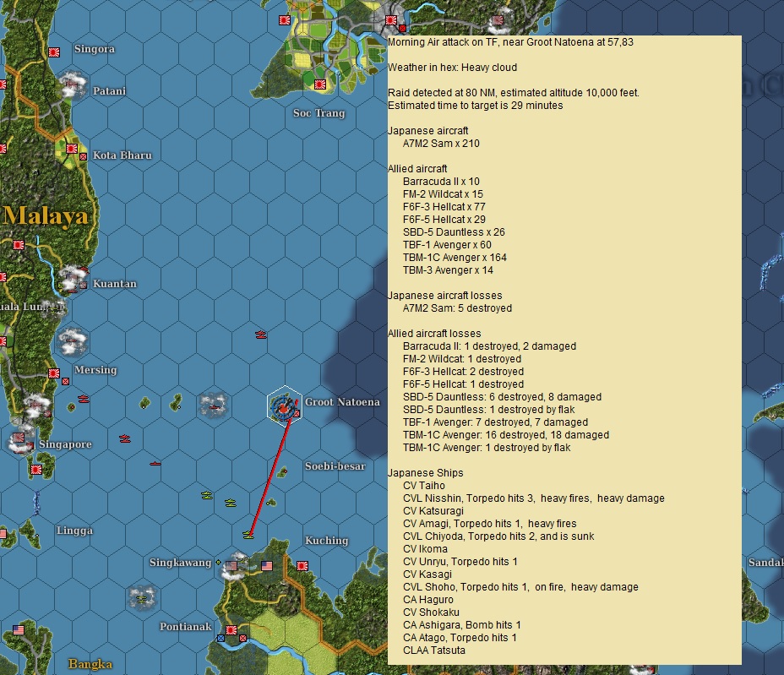Viewport: 784px width, 675px height.
Task: Click 'F6F-3 Hellcat x 77' line
Action: click(x=444, y=207)
